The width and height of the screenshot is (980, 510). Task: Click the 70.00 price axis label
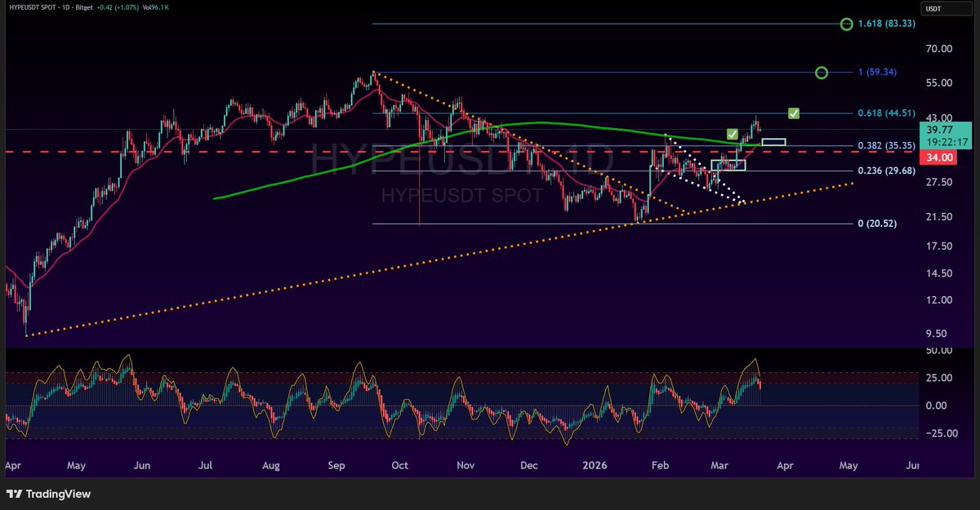[940, 49]
